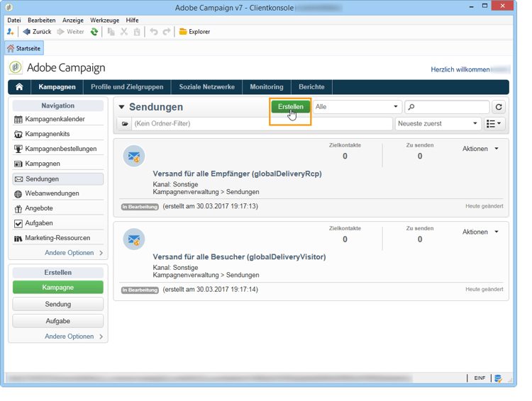Click the refresh list button
This screenshot has width=532, height=401.
[x=499, y=107]
